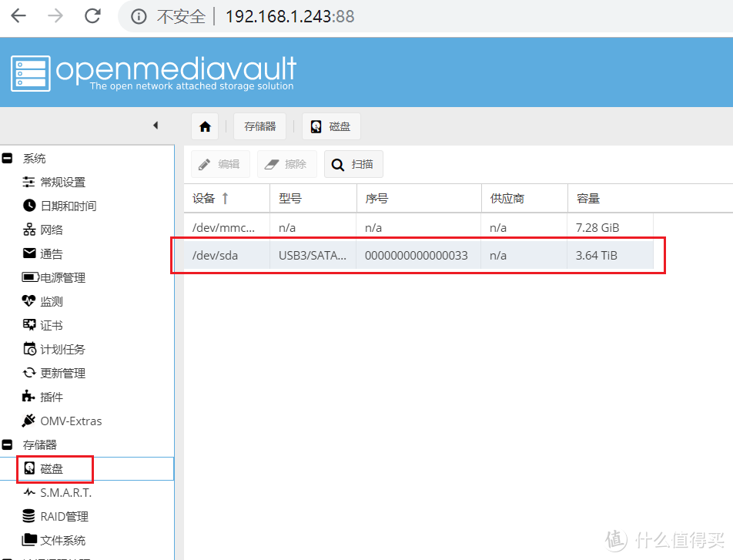Select the /dev/sda disk row

(418, 256)
